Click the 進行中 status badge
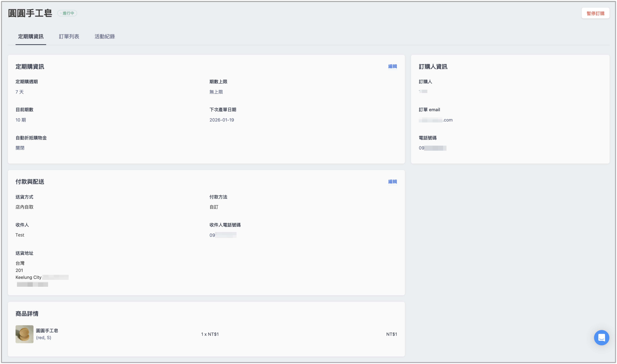The width and height of the screenshot is (617, 364). 67,13
